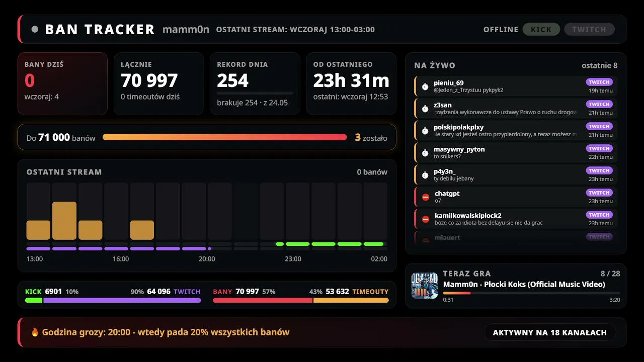Click the KICK 6901 value
This screenshot has height=362, width=644.
(x=43, y=292)
